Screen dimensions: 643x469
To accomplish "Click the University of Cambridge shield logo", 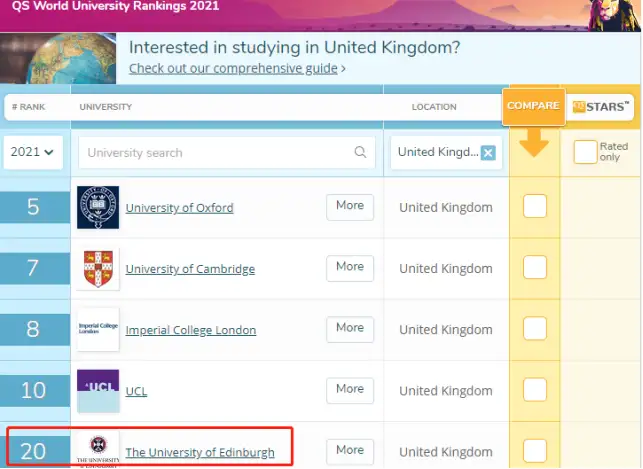I will pos(98,269).
